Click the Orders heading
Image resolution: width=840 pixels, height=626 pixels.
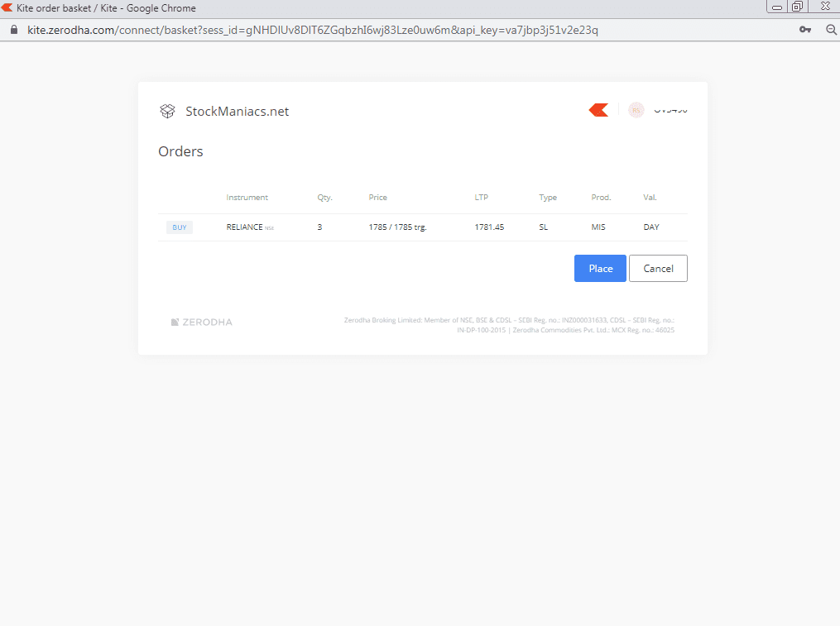(180, 151)
